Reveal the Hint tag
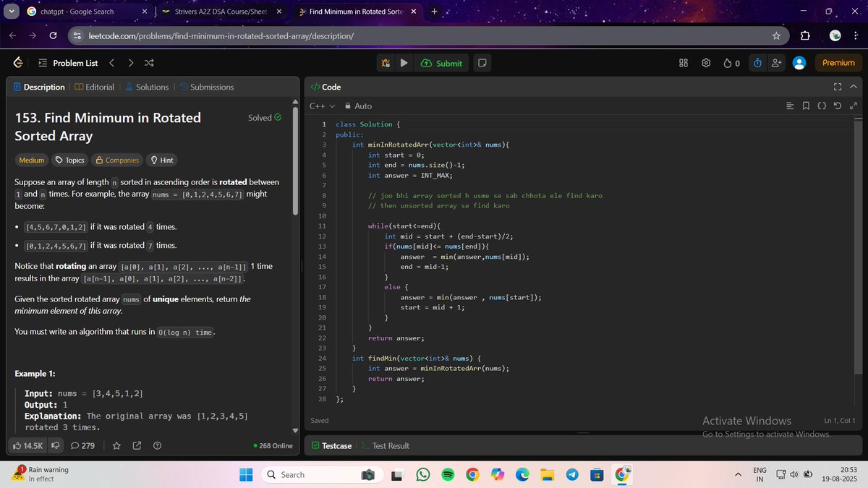The image size is (868, 488). pyautogui.click(x=162, y=160)
